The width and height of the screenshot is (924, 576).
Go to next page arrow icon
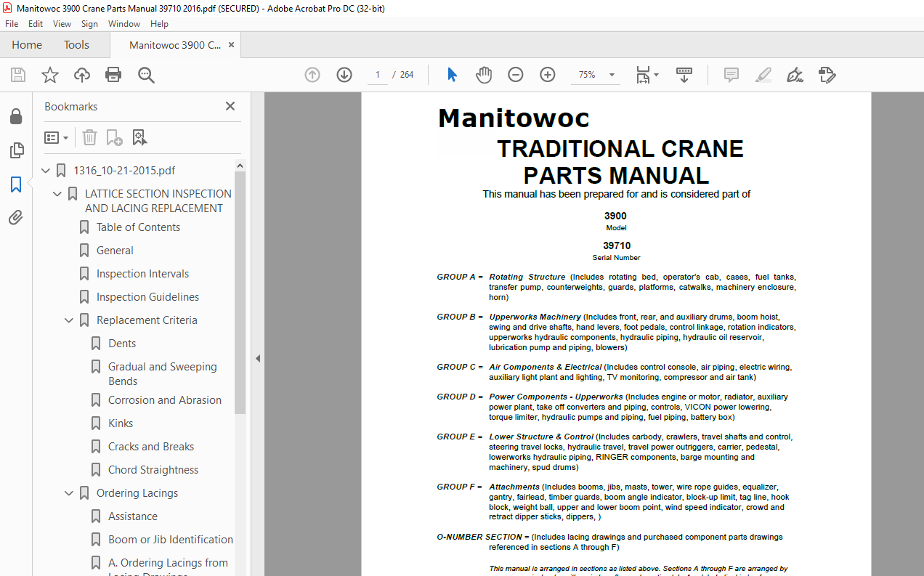(344, 75)
